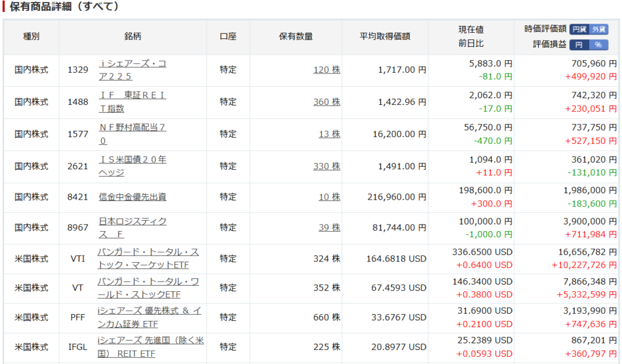
Task: Click the 13 株 holding quantity
Action: (x=329, y=134)
